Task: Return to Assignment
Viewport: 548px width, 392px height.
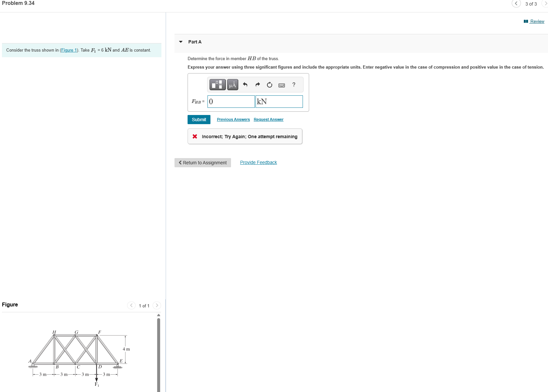Action: coord(203,163)
